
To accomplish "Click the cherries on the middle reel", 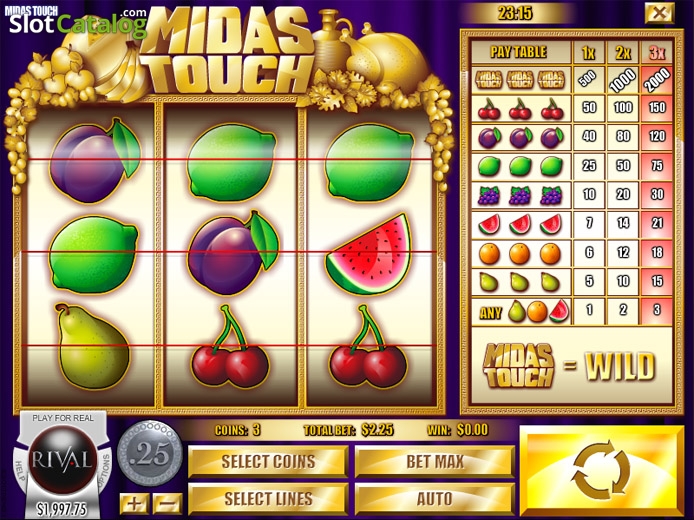I will [x=230, y=347].
